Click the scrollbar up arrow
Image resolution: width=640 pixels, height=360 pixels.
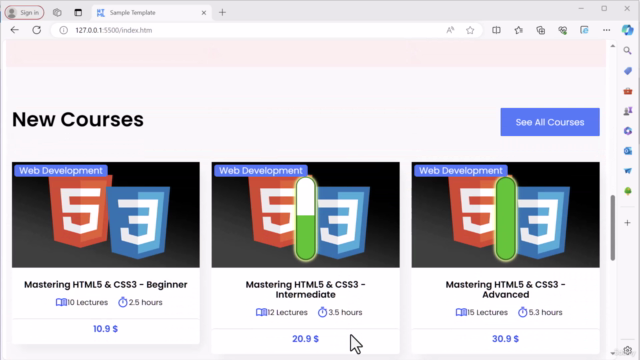613,46
